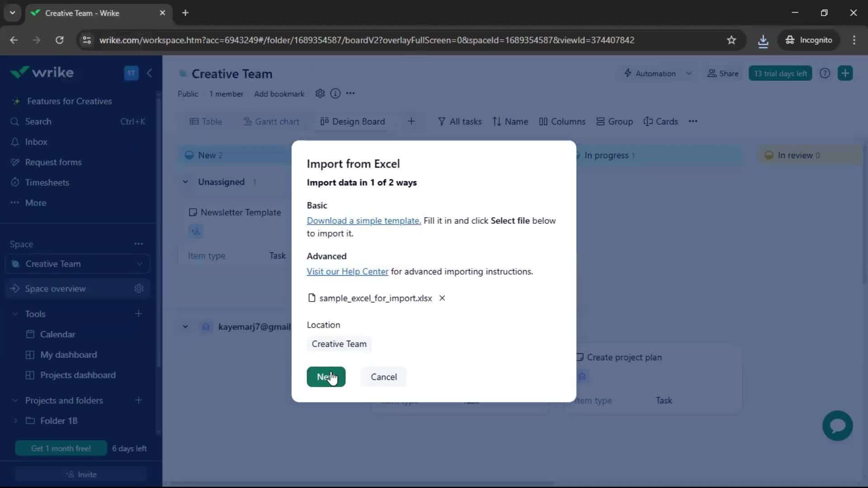868x488 pixels.
Task: Add a new view with plus
Action: (411, 121)
